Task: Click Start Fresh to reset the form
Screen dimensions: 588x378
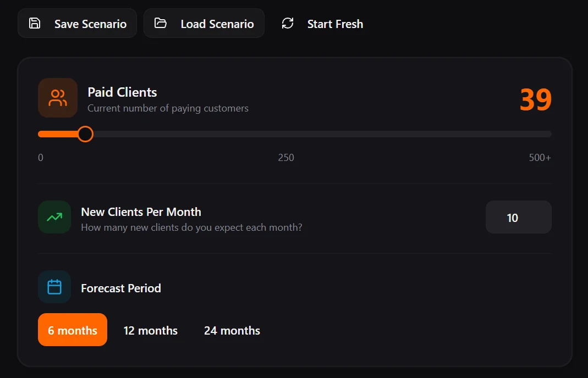Action: pyautogui.click(x=322, y=24)
